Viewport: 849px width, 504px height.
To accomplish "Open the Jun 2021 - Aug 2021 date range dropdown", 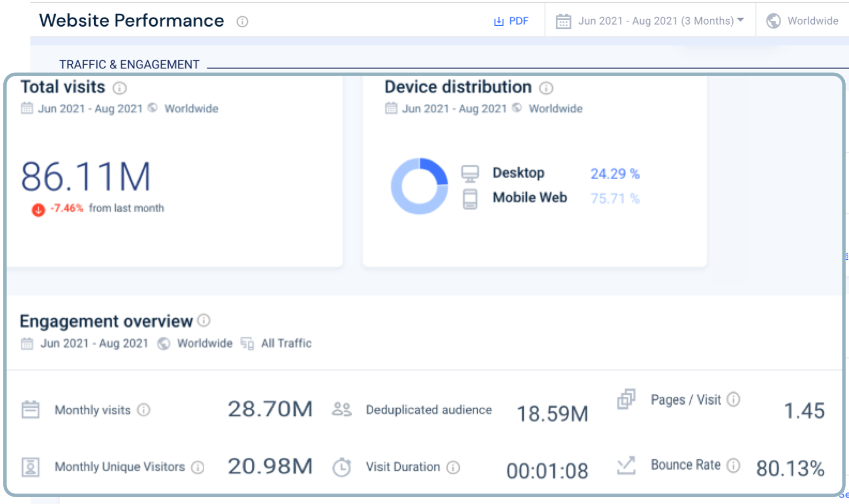I will (650, 21).
